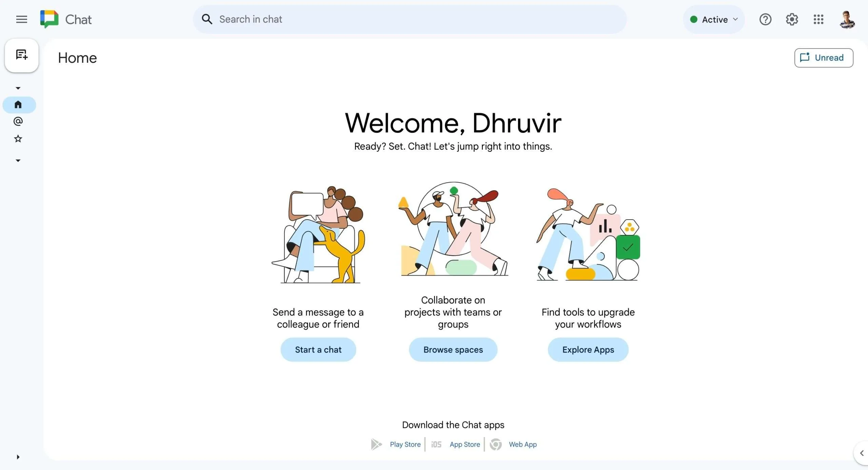Collapse the section arrow below the star
Viewport: 868px width, 470px height.
[18, 161]
